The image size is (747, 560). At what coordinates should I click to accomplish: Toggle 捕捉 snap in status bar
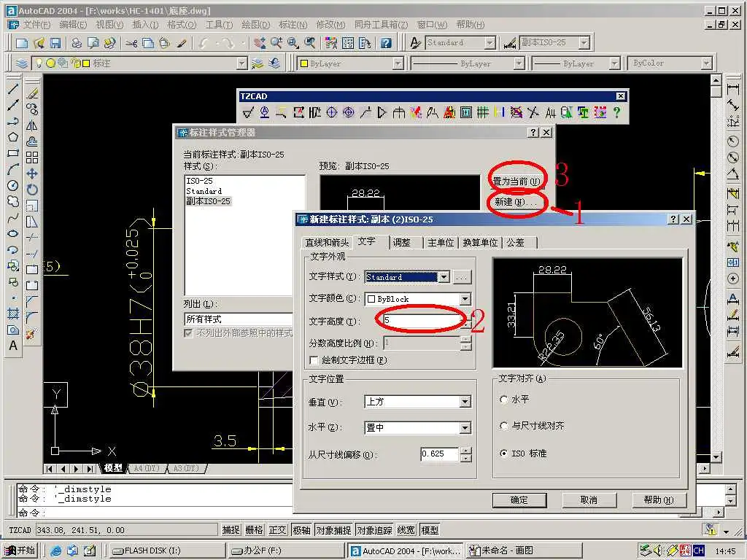[x=231, y=530]
